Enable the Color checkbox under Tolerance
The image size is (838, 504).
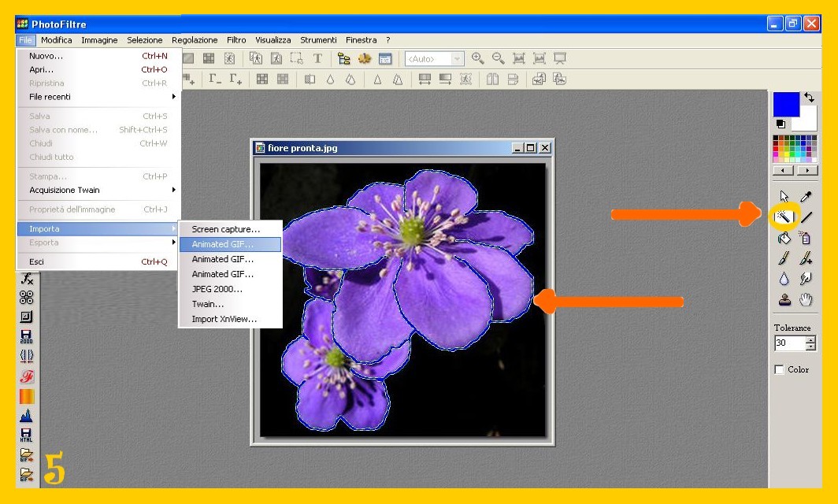779,369
